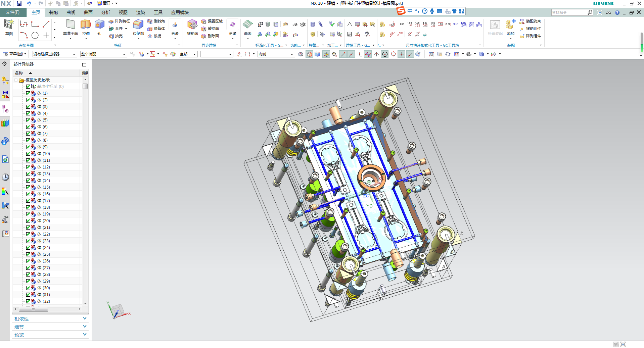Image resolution: width=644 pixels, height=348 pixels.
Task: Uncheck the 体 (20) body checkbox
Action: (28, 221)
